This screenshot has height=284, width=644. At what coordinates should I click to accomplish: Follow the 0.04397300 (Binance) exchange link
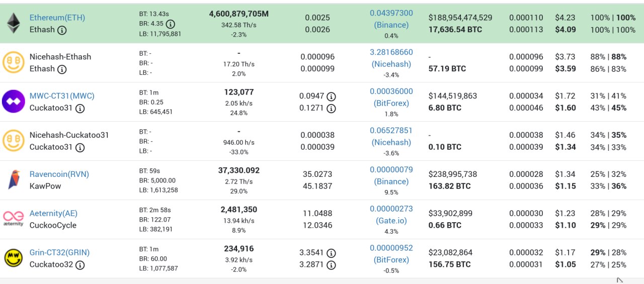click(391, 19)
